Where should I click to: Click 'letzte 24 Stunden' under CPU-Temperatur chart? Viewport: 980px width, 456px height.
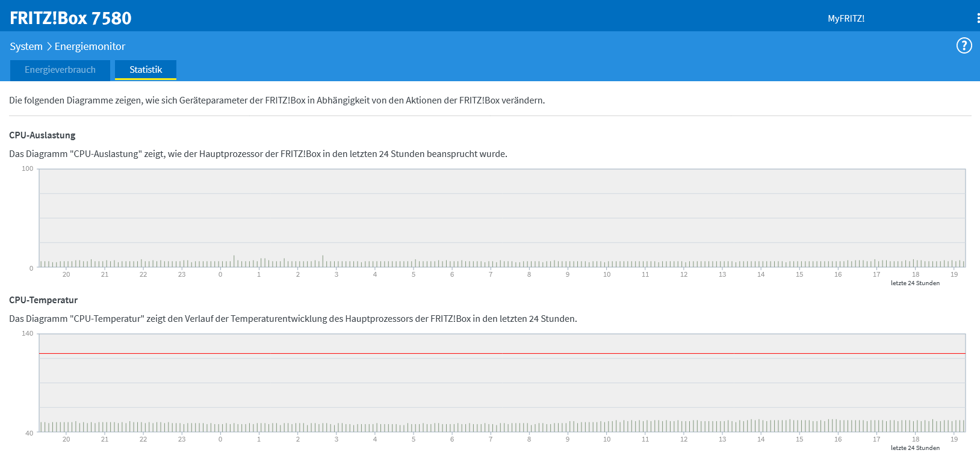click(915, 448)
